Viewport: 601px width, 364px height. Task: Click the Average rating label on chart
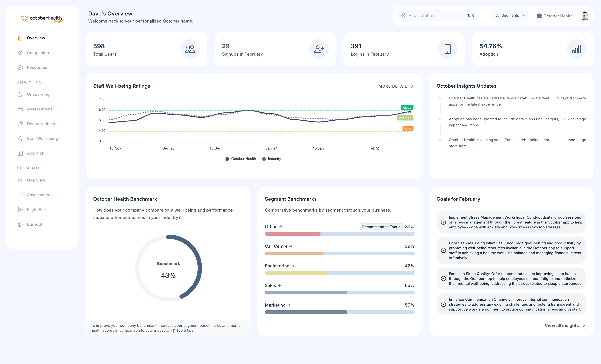[405, 118]
